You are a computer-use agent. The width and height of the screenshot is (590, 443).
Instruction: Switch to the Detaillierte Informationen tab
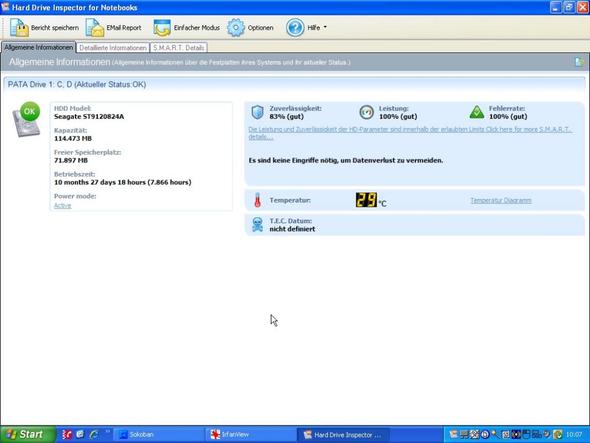point(113,48)
